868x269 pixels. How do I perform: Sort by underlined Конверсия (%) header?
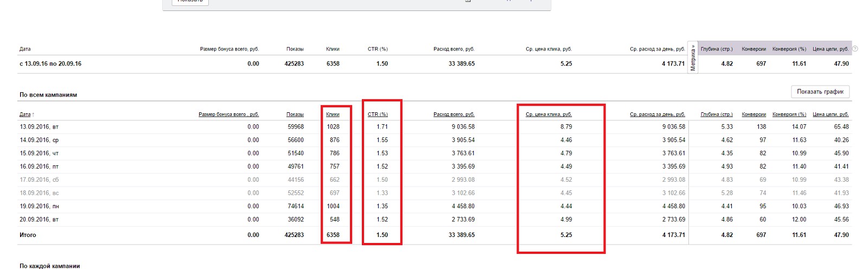click(x=789, y=114)
